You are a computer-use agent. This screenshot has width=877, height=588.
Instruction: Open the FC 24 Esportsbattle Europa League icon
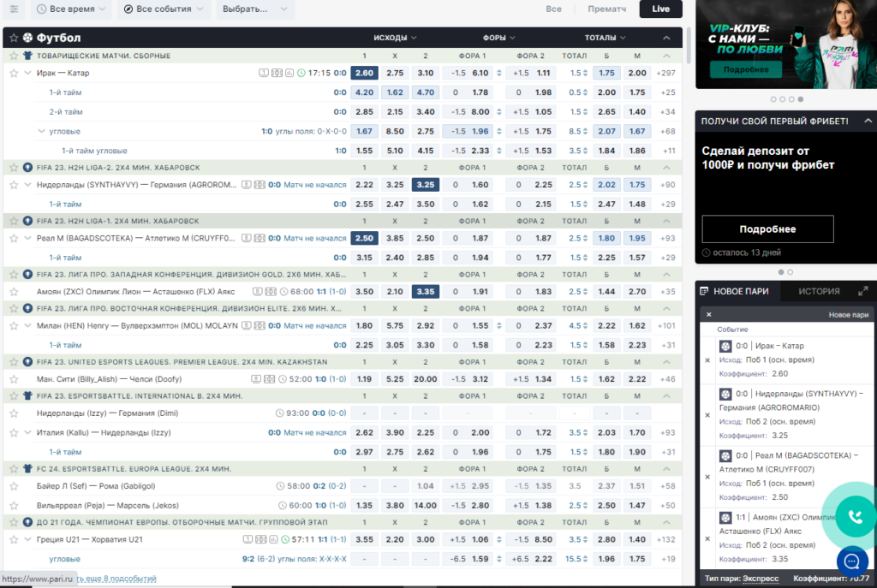point(27,469)
